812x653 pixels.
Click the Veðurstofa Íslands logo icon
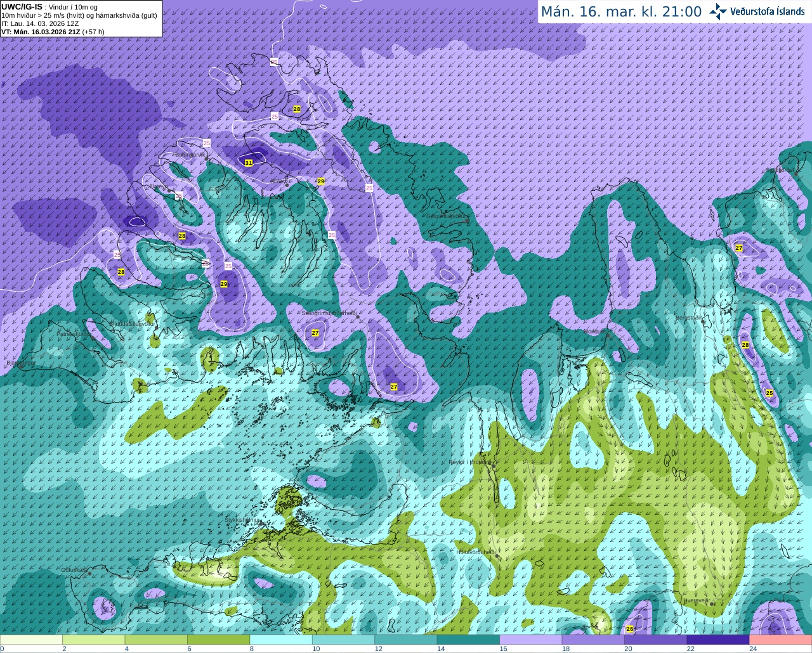click(x=718, y=11)
